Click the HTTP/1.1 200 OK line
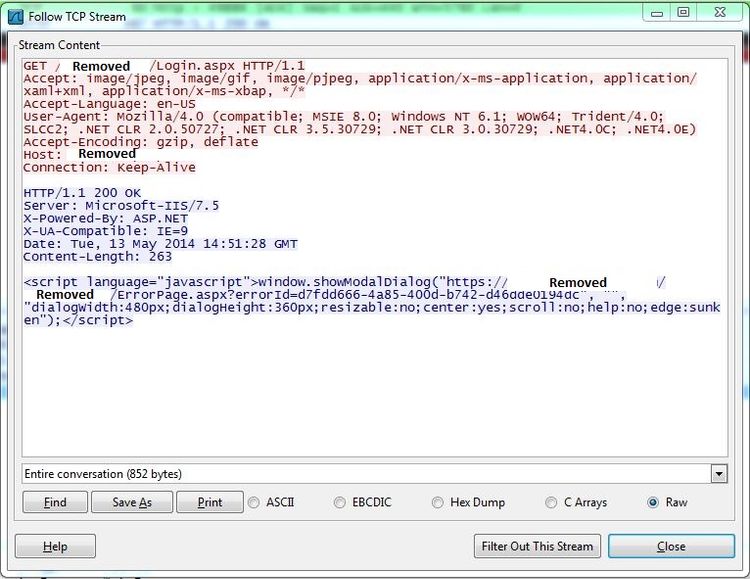 tap(82, 193)
